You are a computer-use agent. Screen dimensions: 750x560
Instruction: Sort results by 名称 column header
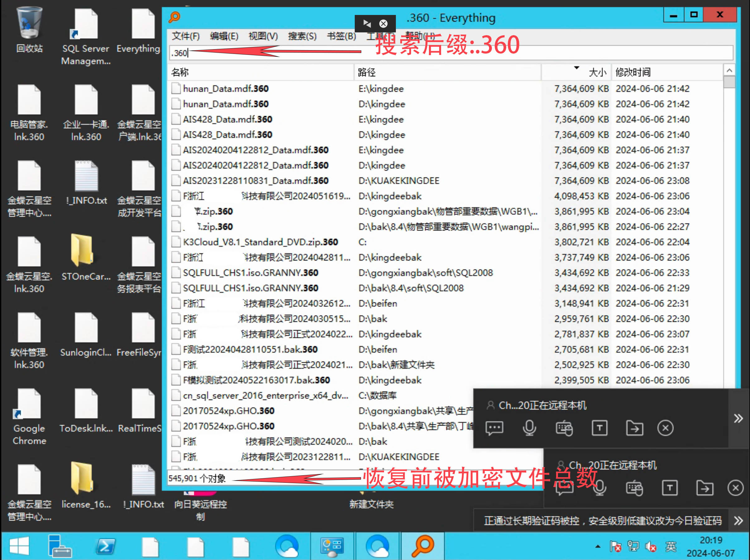pos(260,72)
